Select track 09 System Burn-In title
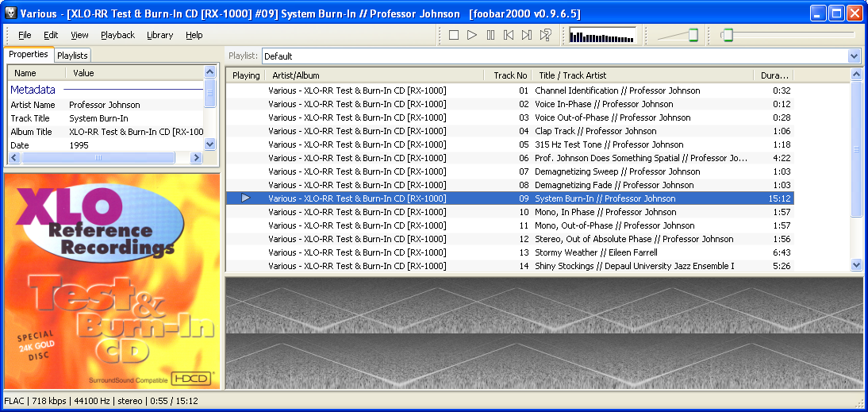The image size is (868, 412). point(605,198)
